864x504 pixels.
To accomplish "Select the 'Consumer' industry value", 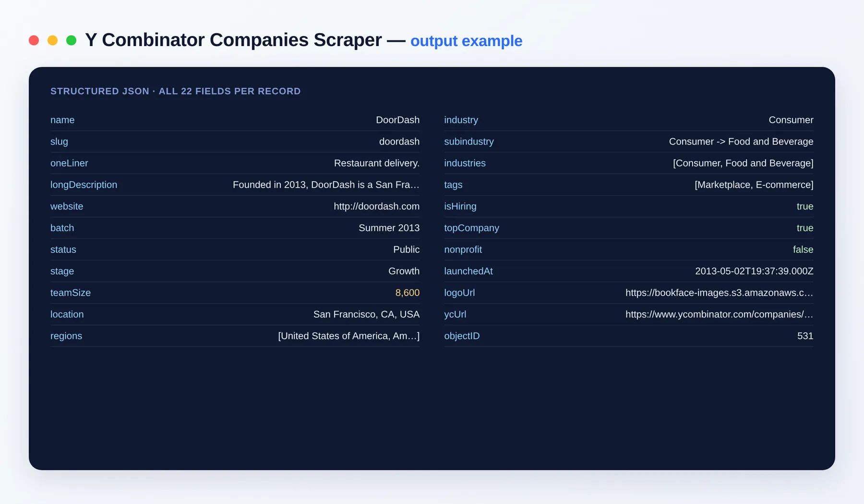I will (x=791, y=120).
